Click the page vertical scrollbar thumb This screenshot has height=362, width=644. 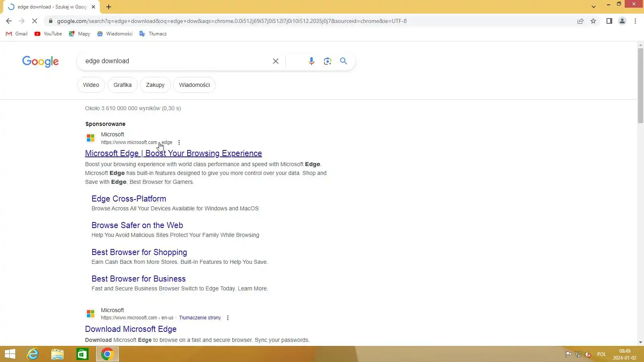click(x=640, y=85)
